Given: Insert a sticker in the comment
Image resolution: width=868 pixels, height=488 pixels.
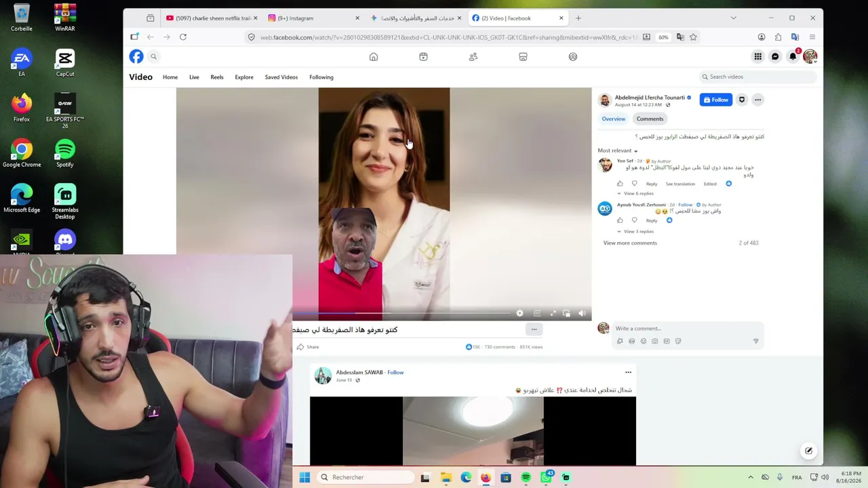Looking at the screenshot, I should click(678, 342).
